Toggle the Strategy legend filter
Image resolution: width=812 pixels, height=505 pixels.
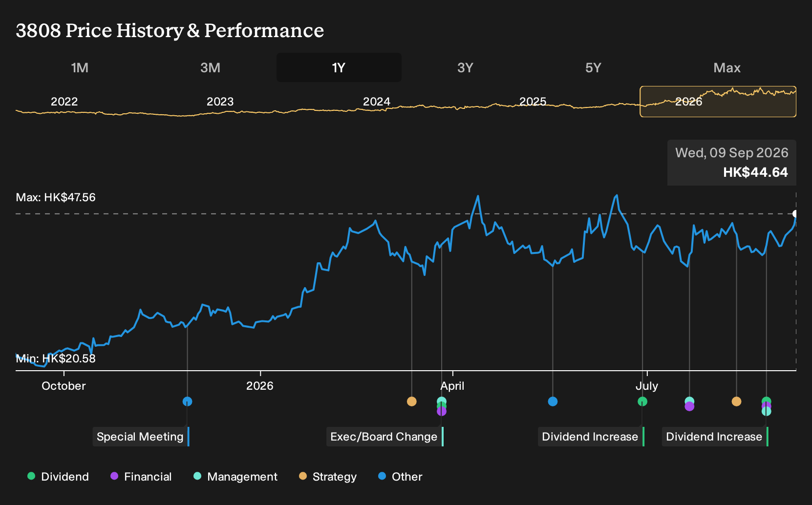(328, 477)
